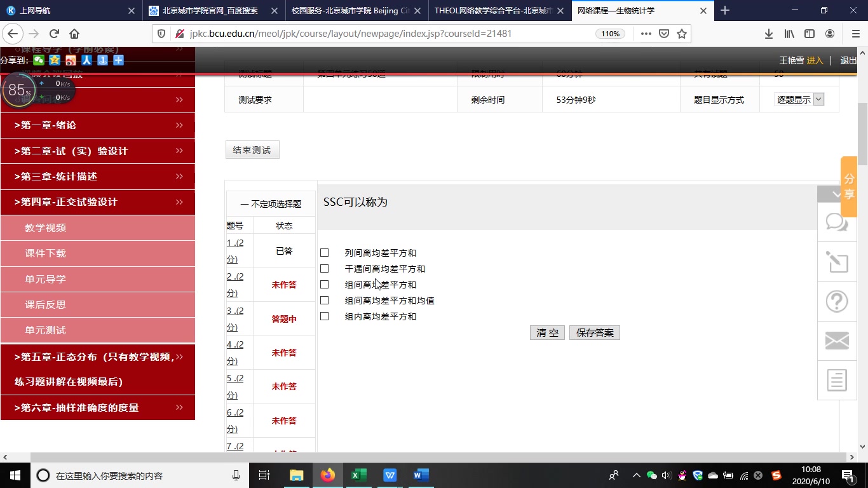Go to Firefox home page
868x488 pixels.
point(74,34)
